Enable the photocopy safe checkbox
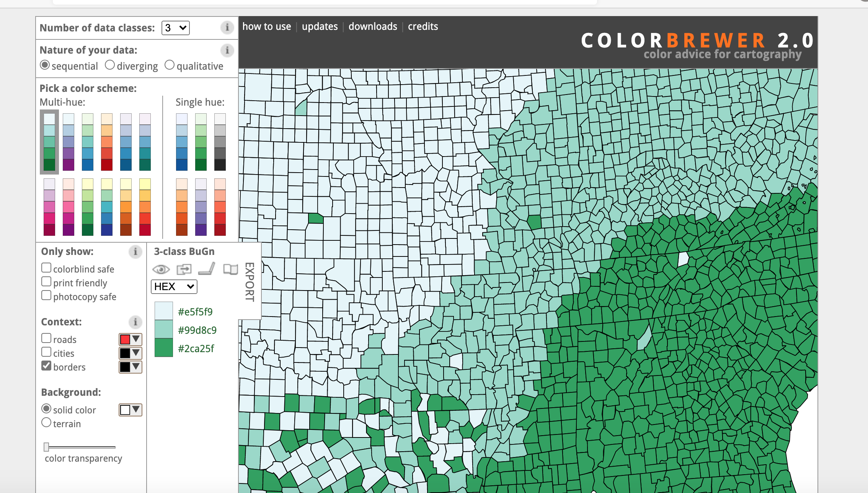The image size is (868, 493). [46, 295]
